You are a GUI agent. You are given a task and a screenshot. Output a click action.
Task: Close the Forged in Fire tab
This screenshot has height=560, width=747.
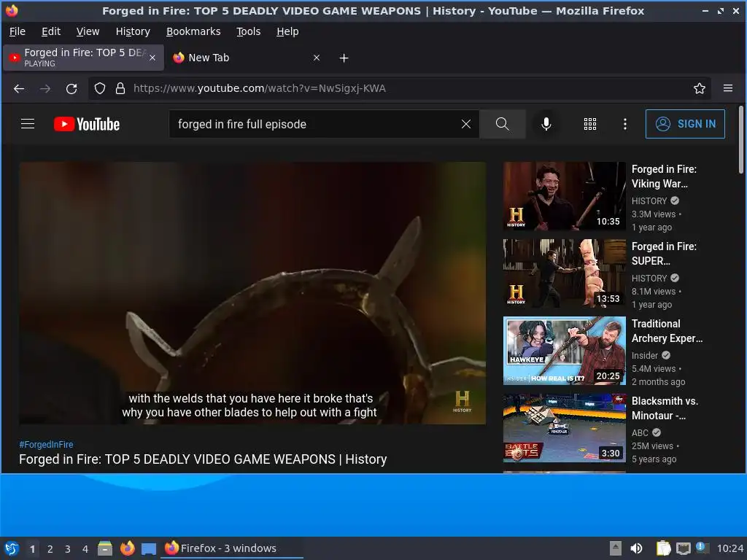[x=152, y=58]
